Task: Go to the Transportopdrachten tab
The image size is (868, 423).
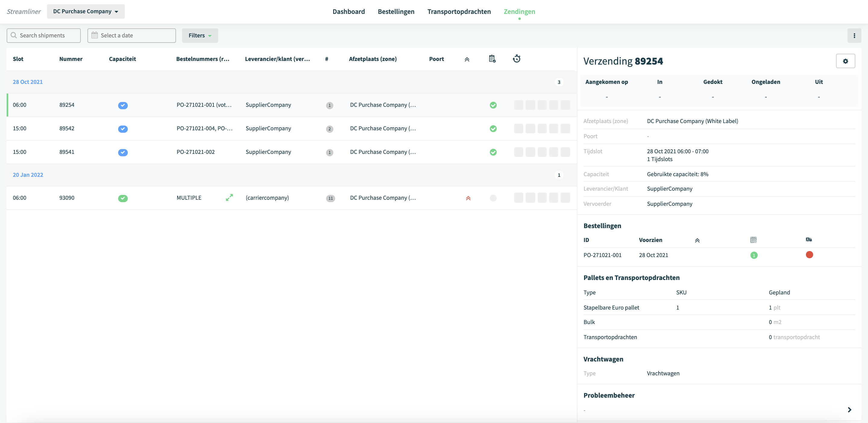Action: pos(459,11)
